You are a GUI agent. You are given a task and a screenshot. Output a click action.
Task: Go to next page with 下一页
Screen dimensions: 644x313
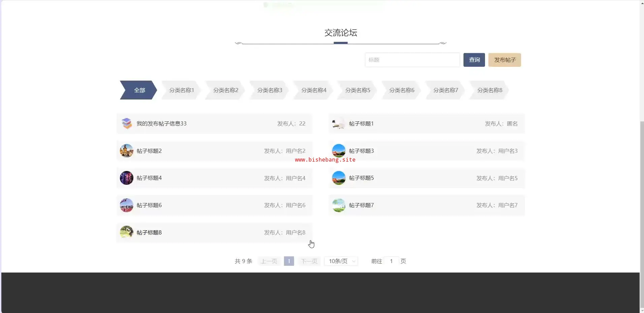point(309,261)
